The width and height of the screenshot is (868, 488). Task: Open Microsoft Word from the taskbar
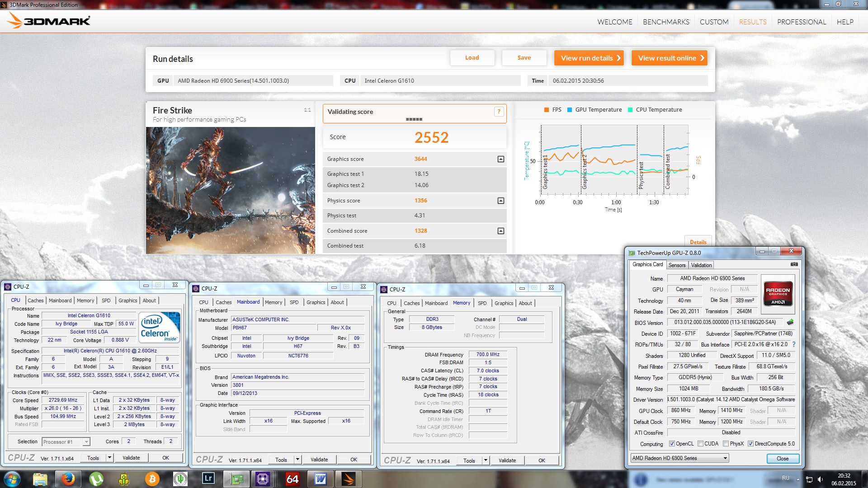click(x=321, y=479)
